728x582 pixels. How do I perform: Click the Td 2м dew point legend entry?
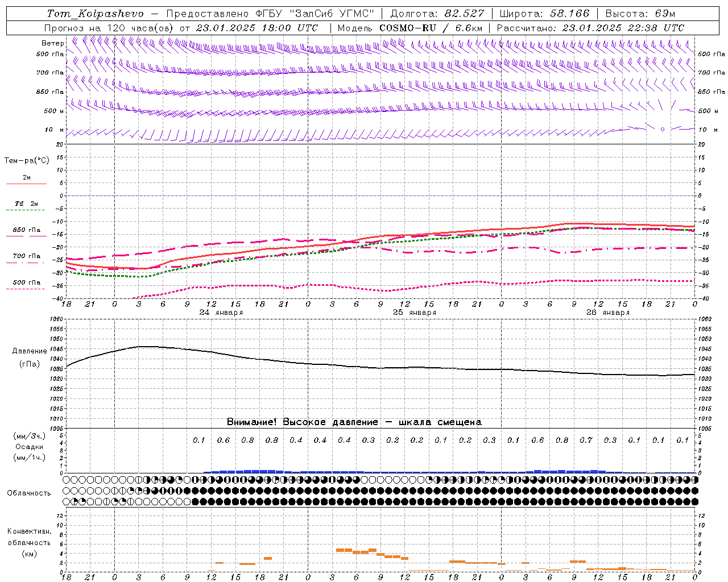27,203
